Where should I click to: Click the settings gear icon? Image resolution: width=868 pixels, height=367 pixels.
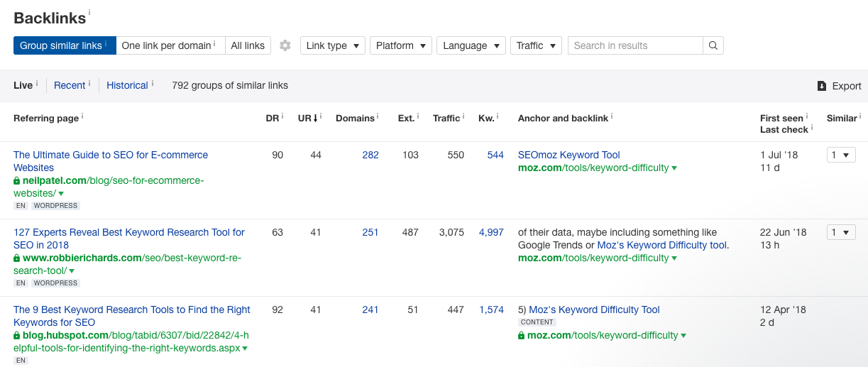(x=285, y=45)
